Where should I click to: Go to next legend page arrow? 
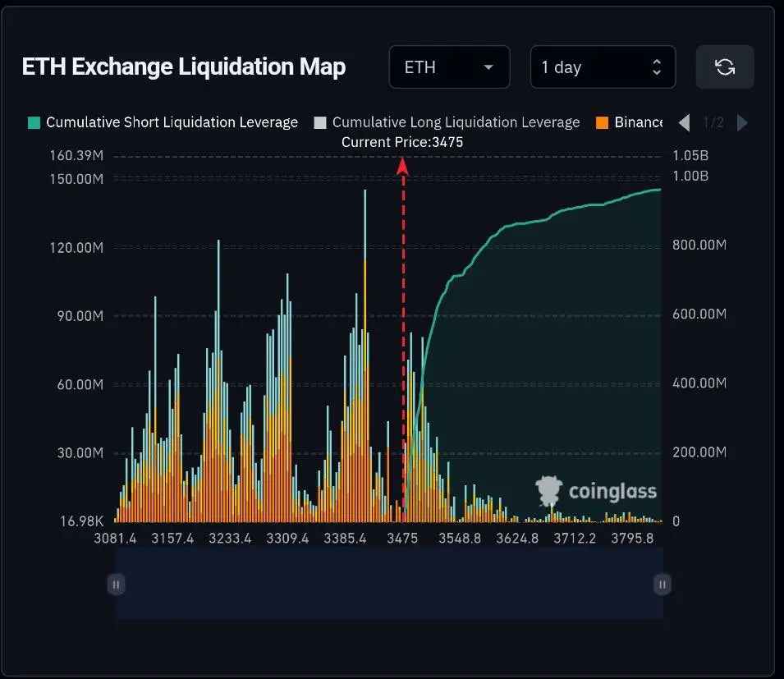[x=742, y=122]
